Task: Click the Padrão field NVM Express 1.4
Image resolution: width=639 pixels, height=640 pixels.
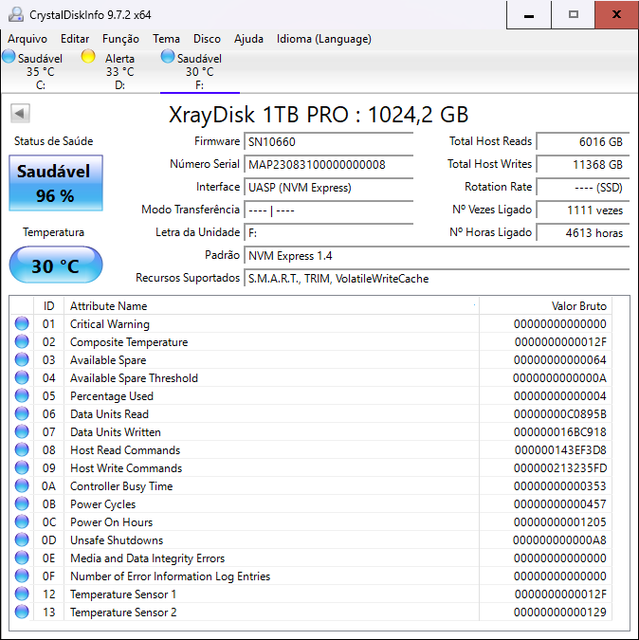Action: pyautogui.click(x=437, y=256)
